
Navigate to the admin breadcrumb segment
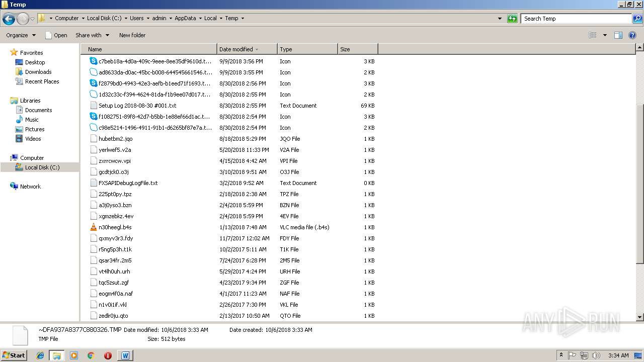point(159,18)
